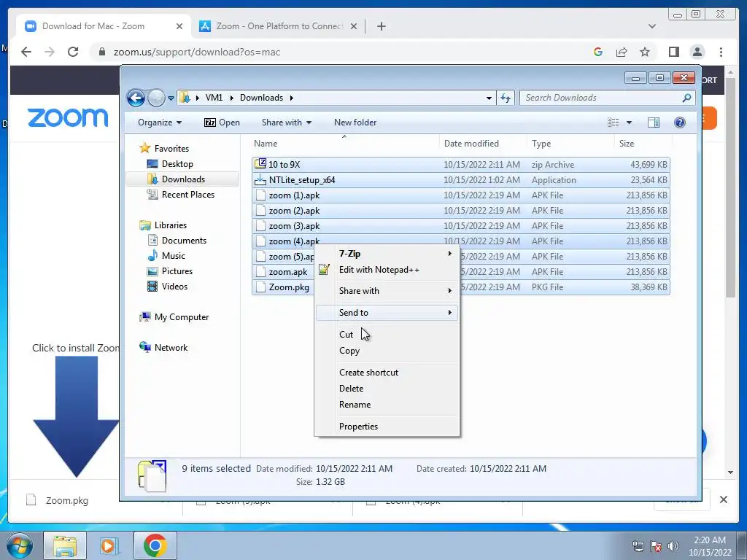Open Properties from context menu
The image size is (747, 560).
tap(387, 427)
